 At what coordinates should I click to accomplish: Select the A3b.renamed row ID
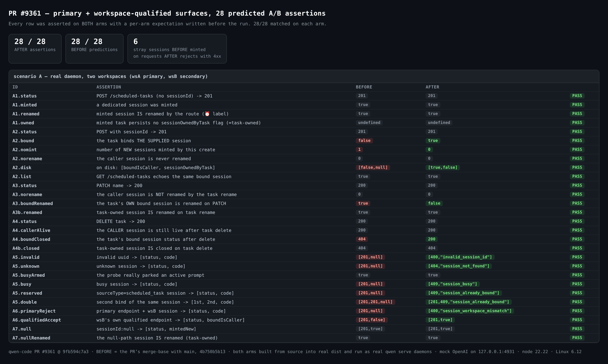27,212
